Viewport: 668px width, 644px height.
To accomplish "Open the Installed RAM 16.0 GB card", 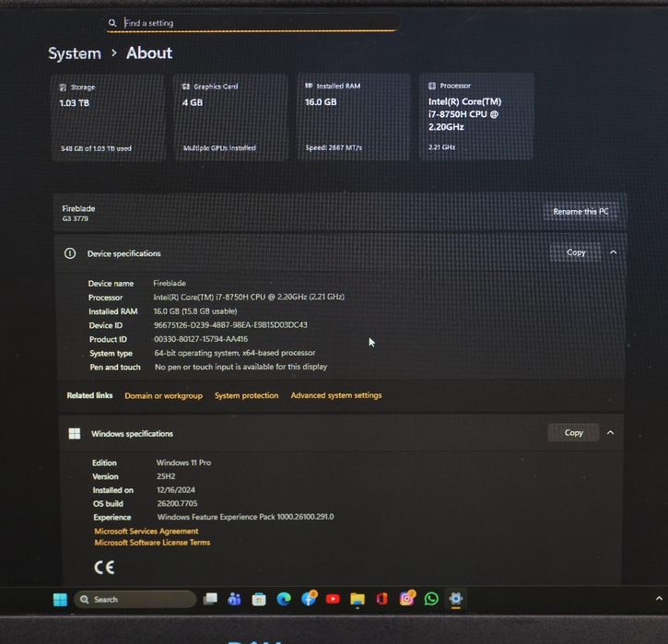I will tap(354, 117).
